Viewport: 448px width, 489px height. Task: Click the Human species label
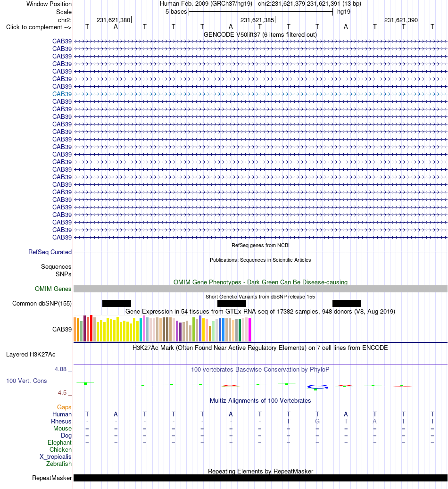point(62,414)
